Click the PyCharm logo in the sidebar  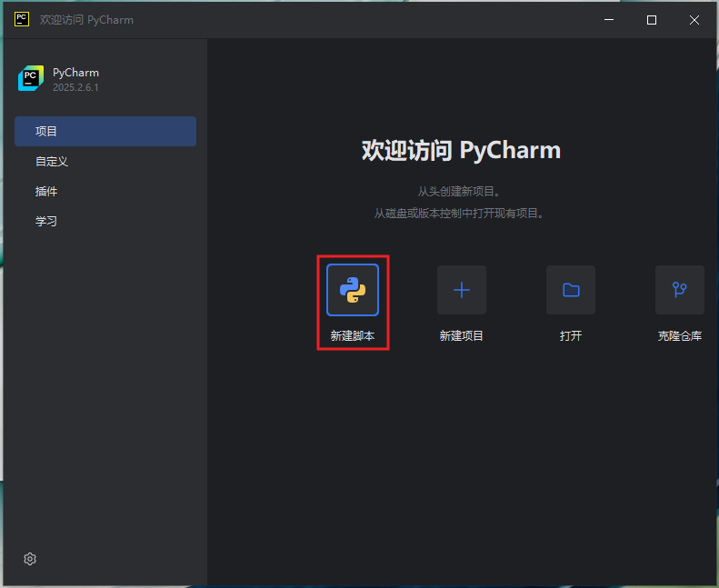coord(31,78)
